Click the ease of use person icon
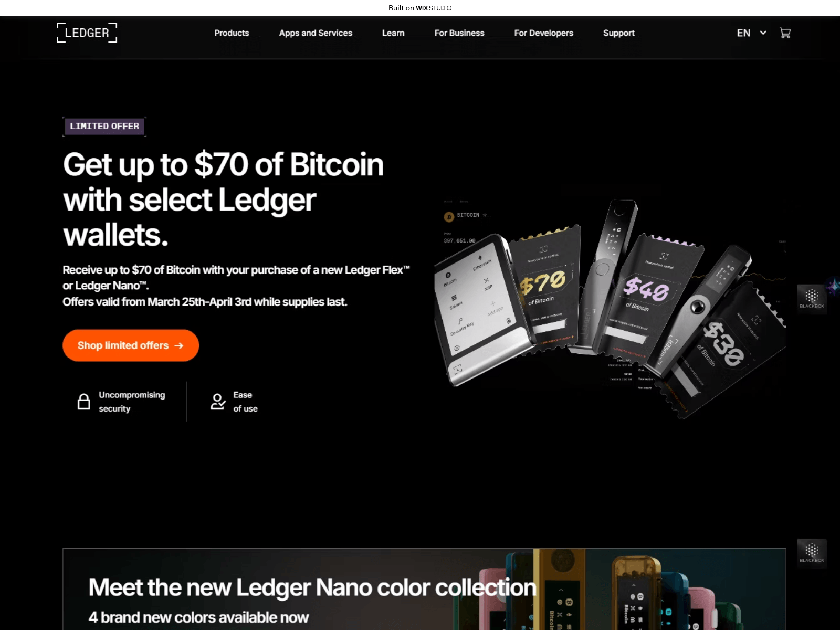The image size is (840, 630). (218, 402)
